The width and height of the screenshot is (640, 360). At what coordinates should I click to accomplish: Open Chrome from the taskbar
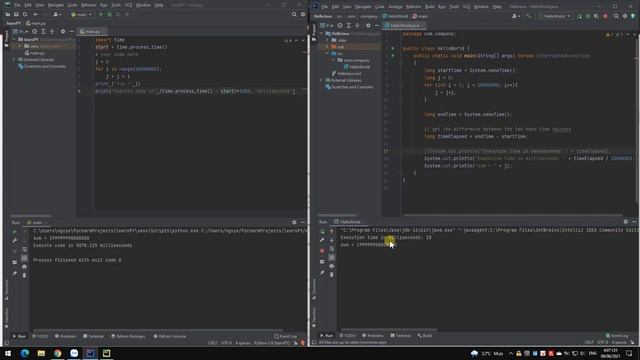coord(58,353)
